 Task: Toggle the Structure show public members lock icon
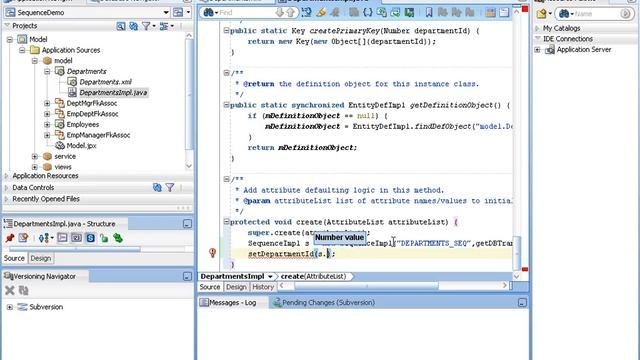[104, 238]
